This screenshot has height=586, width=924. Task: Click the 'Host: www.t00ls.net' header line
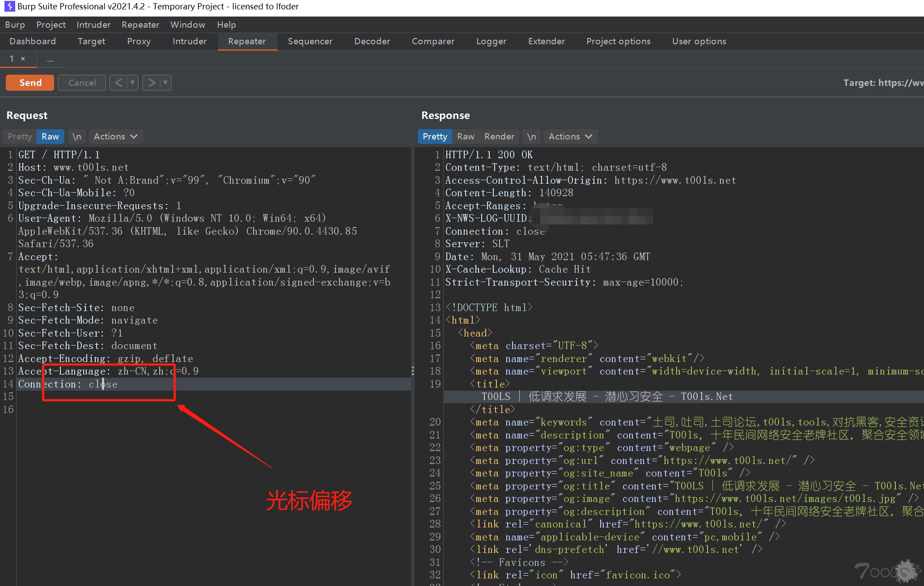coord(73,167)
